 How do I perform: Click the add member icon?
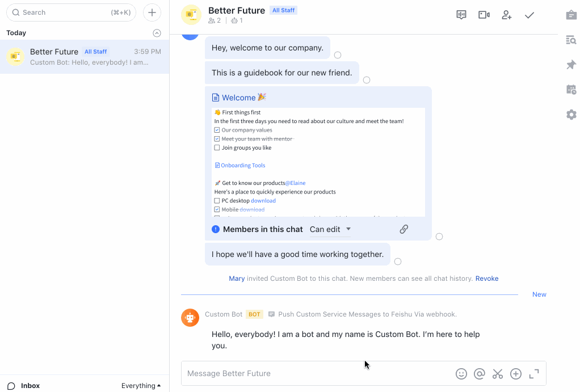pos(506,15)
